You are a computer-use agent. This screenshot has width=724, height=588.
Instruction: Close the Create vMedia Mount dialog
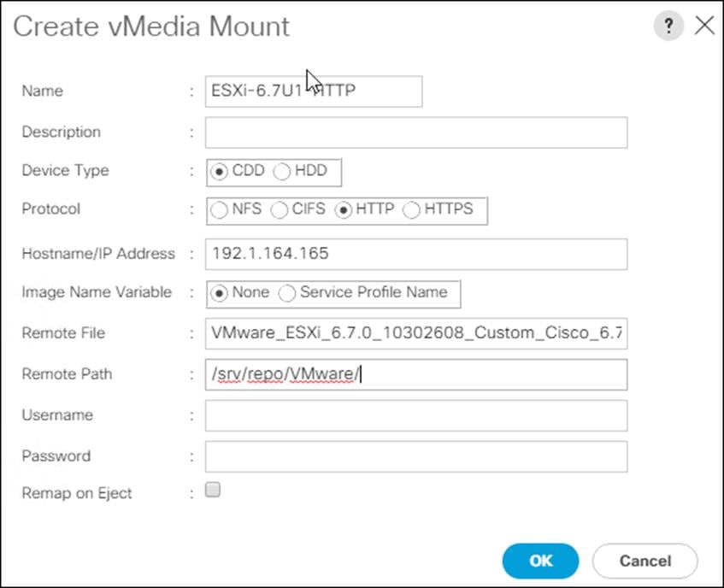pyautogui.click(x=704, y=26)
